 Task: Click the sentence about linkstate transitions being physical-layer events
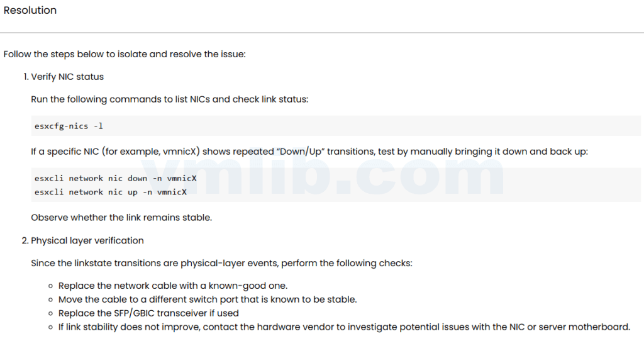pos(221,263)
